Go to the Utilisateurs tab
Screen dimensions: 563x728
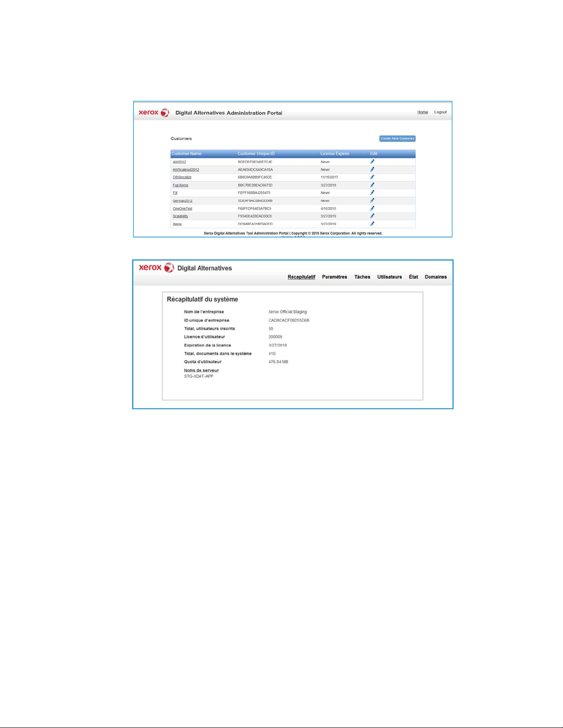[x=390, y=277]
